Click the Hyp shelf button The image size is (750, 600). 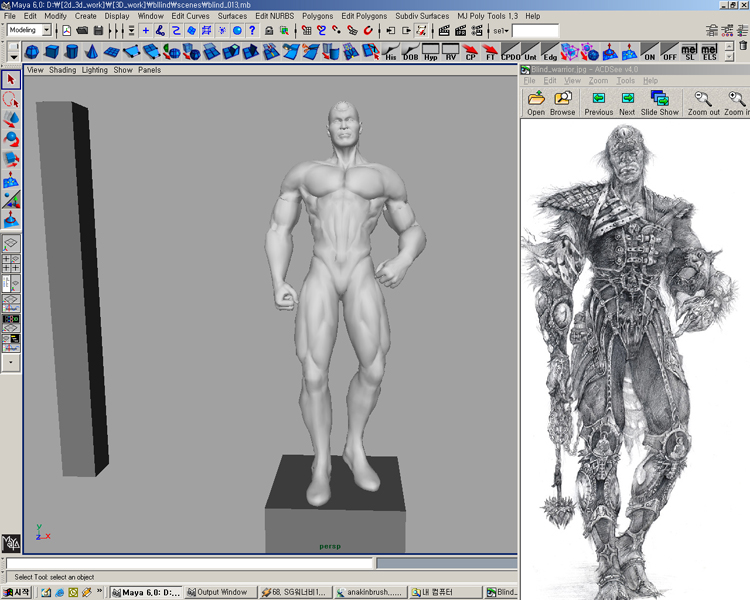tap(431, 51)
